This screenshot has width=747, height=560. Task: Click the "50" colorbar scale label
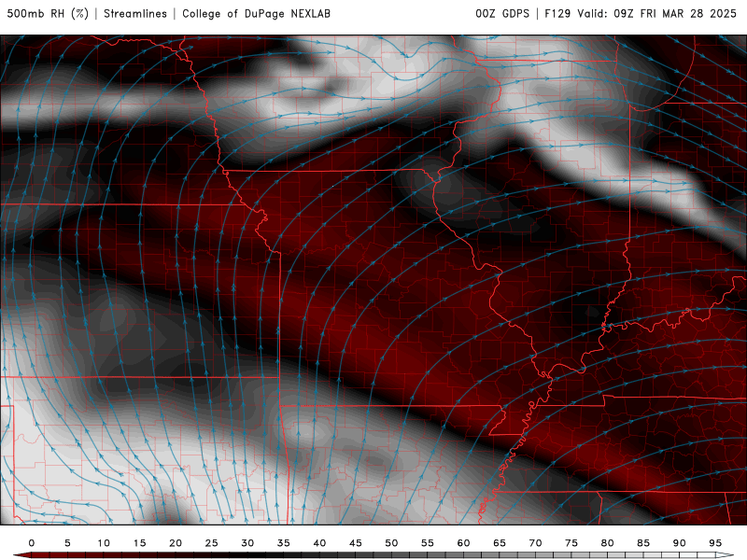click(391, 543)
